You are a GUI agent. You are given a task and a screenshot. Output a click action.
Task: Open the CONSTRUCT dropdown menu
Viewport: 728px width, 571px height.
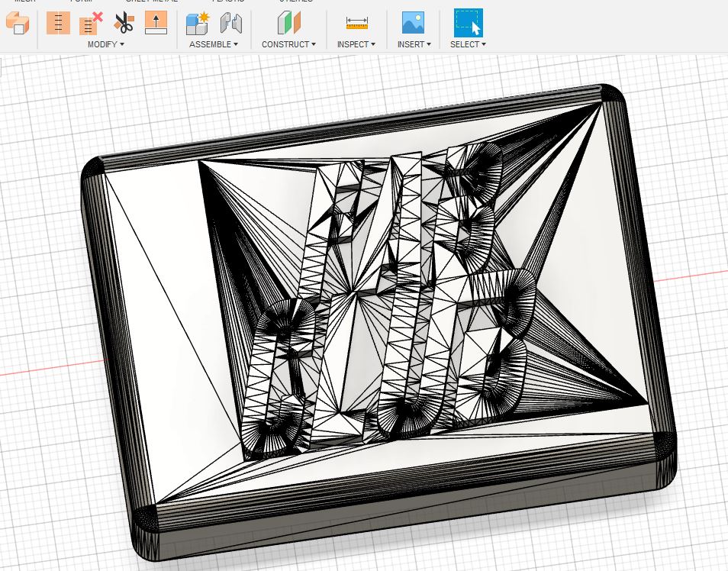coord(288,44)
